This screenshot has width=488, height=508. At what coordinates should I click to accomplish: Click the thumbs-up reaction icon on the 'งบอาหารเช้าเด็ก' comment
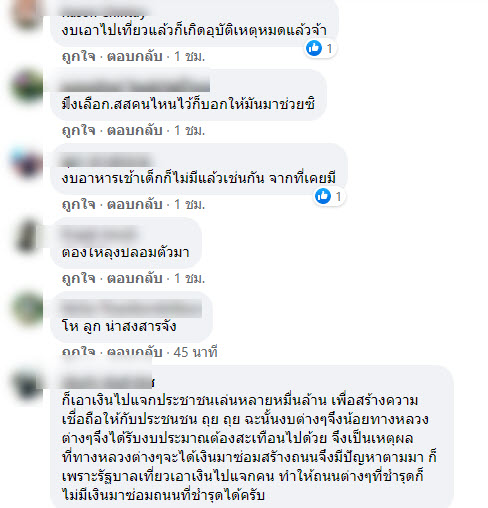tap(323, 196)
